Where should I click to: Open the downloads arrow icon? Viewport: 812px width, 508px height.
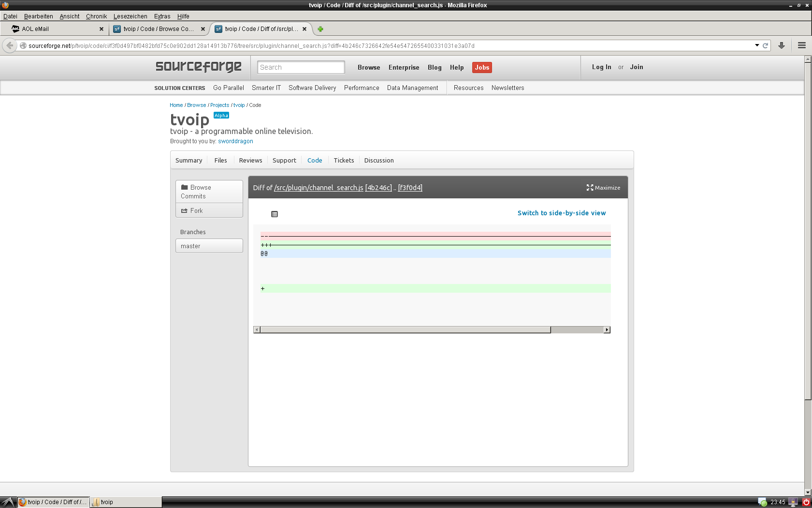pos(782,45)
